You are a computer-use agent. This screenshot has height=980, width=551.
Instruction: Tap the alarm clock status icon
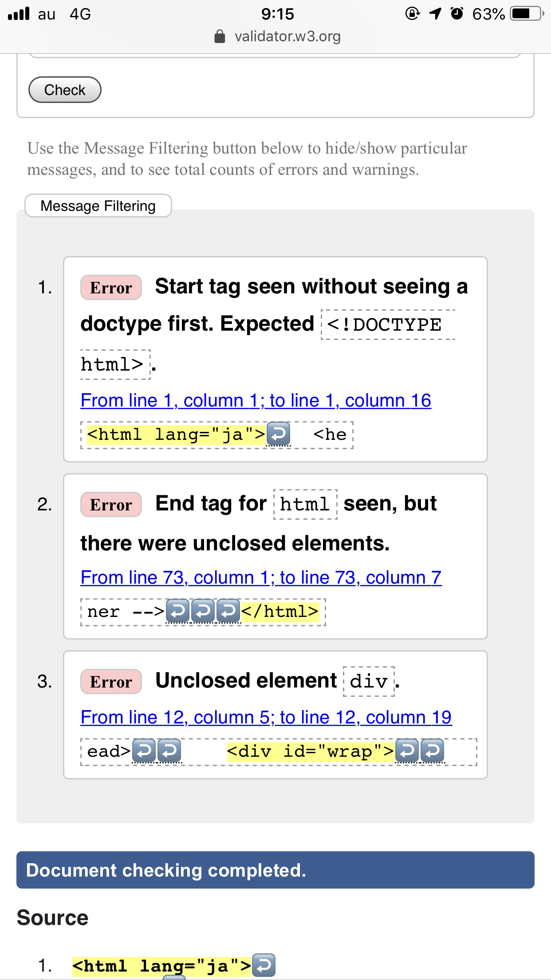(457, 14)
